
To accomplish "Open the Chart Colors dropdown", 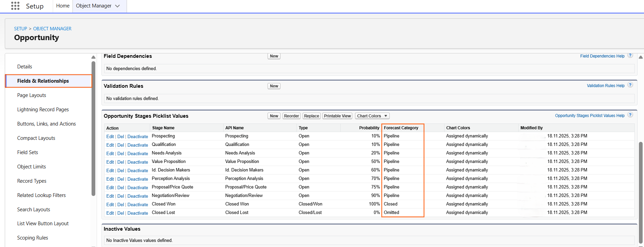I will [x=372, y=116].
